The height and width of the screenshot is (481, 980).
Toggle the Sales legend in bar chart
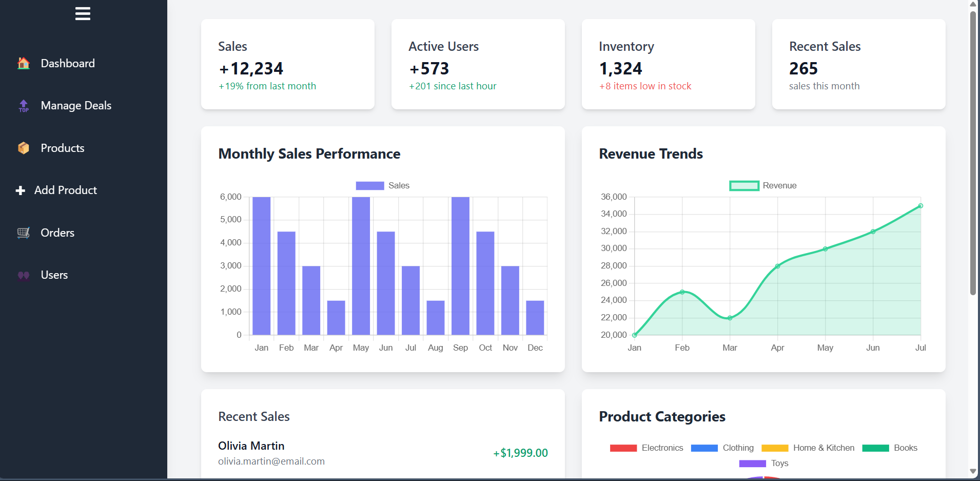tap(382, 186)
